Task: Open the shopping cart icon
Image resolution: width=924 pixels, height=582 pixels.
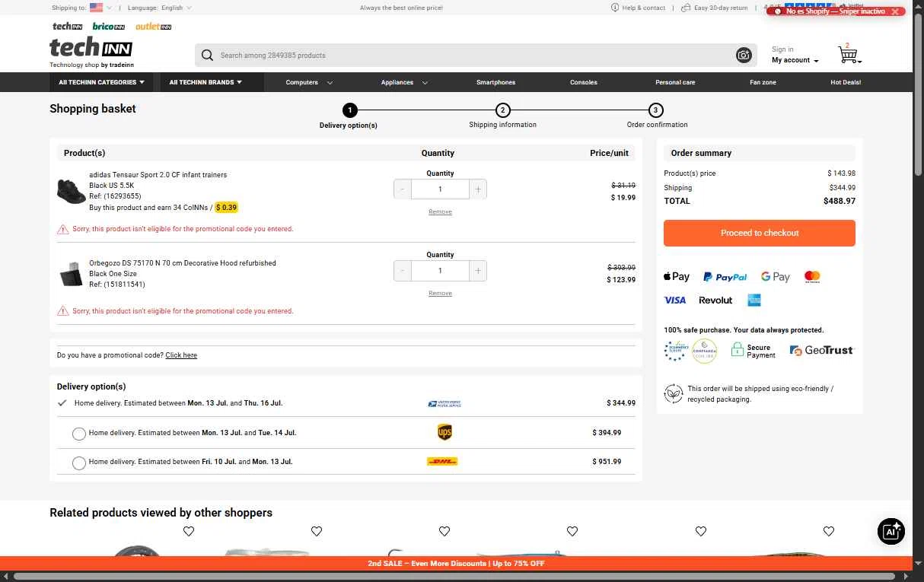Action: click(848, 55)
